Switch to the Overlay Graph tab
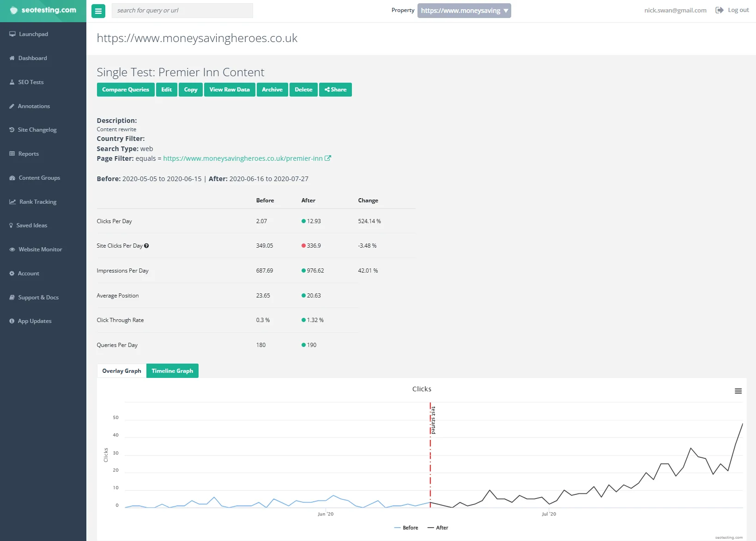 point(121,371)
